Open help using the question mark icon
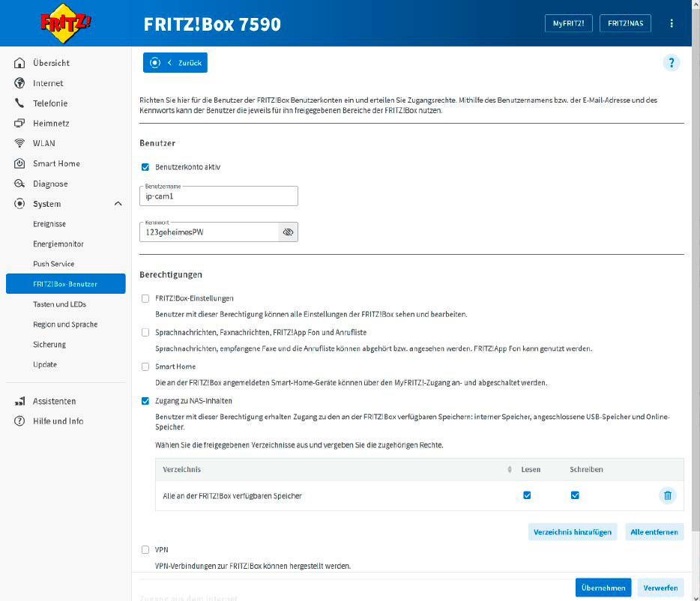 [672, 63]
